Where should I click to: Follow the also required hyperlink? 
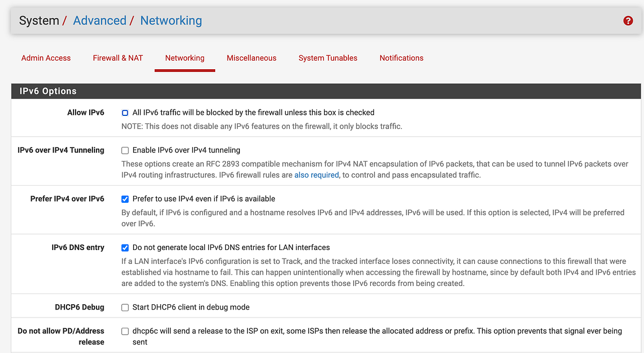[x=316, y=174]
